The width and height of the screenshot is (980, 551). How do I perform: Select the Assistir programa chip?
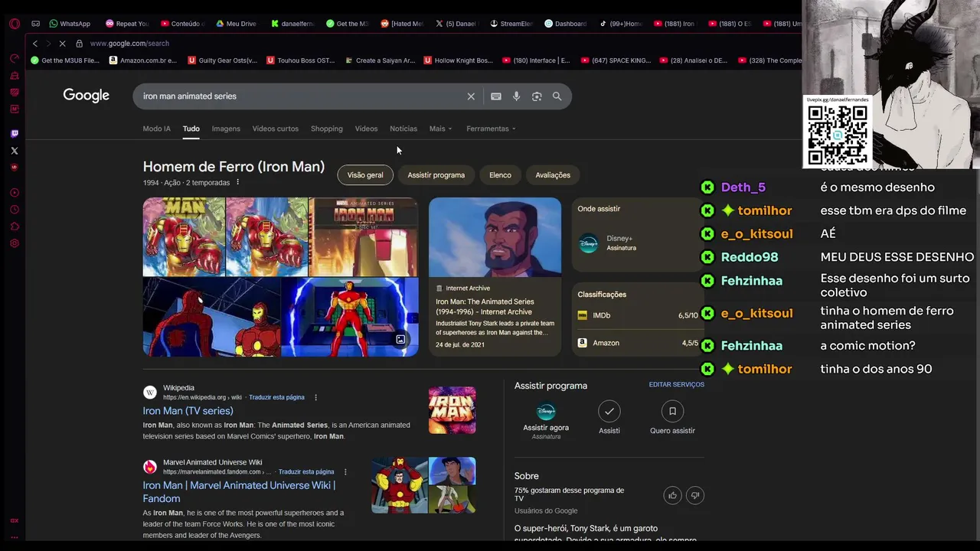pyautogui.click(x=436, y=175)
